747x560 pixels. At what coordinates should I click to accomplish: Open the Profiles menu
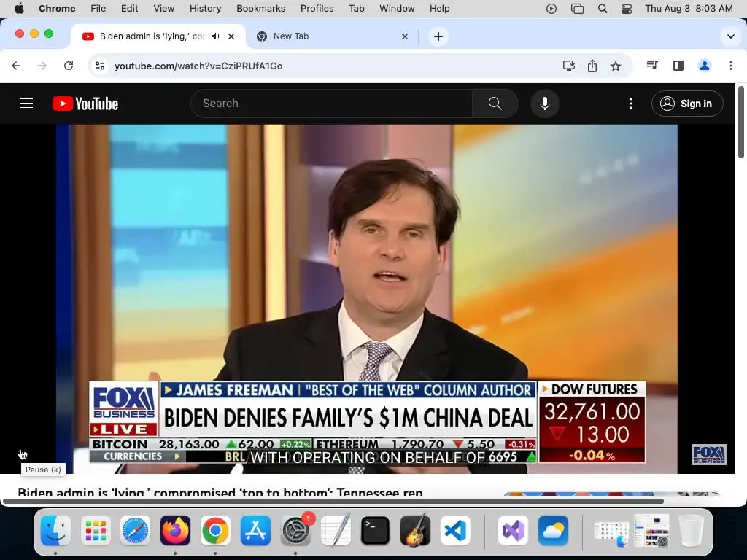tap(317, 8)
